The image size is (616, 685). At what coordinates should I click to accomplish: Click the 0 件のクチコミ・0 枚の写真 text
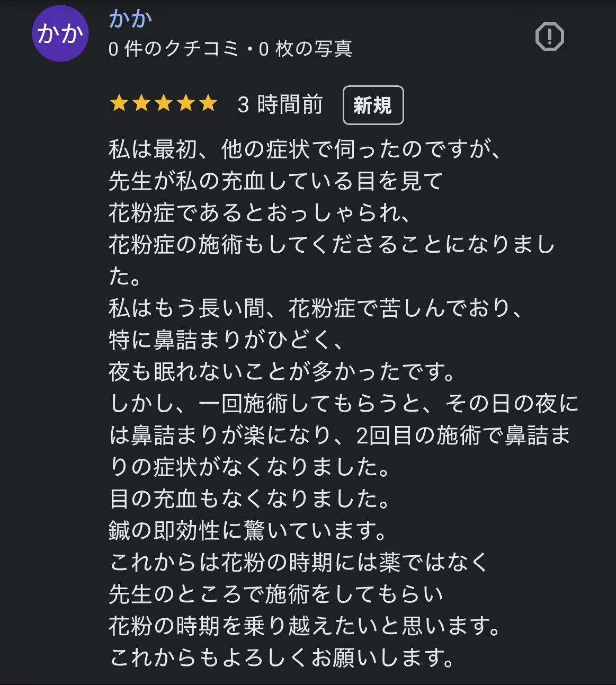coord(230,49)
